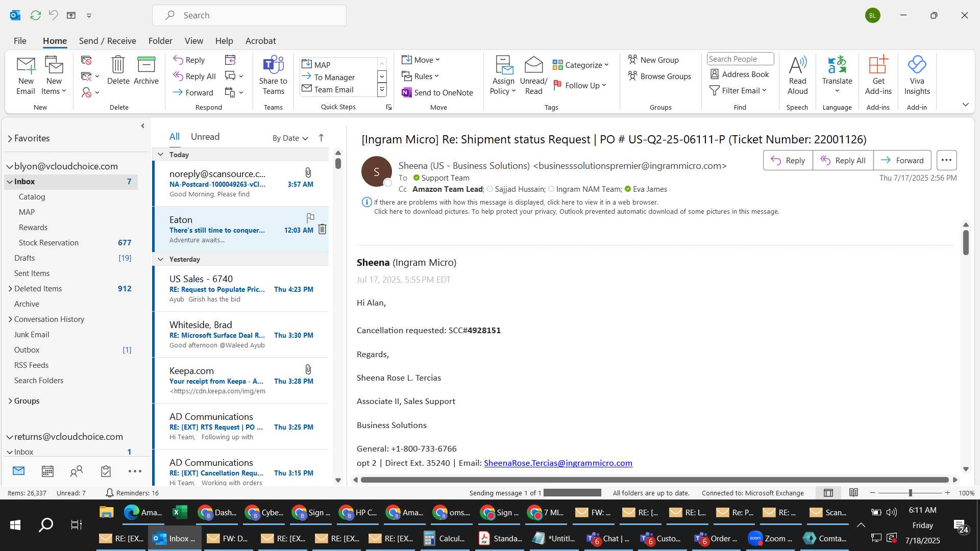
Task: Show only Unread messages
Action: coord(205,137)
